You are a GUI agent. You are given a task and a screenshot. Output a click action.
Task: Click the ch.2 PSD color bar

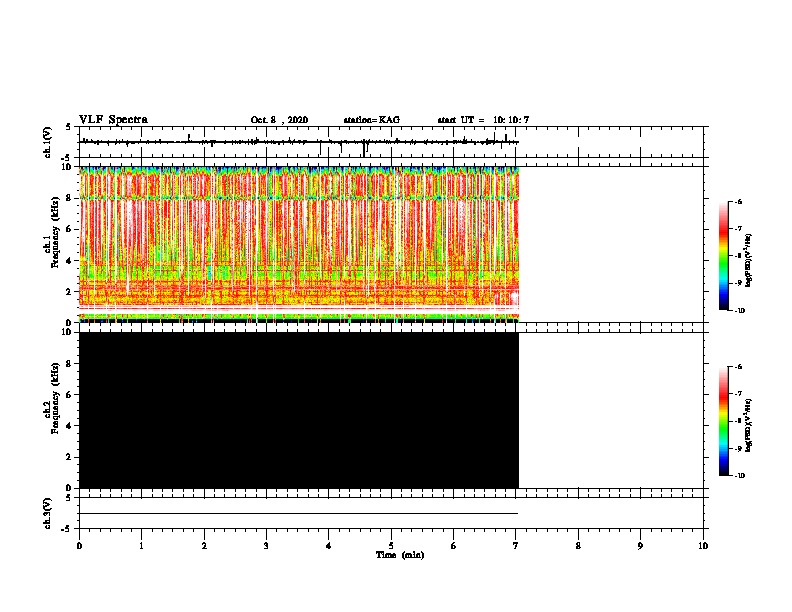724,421
